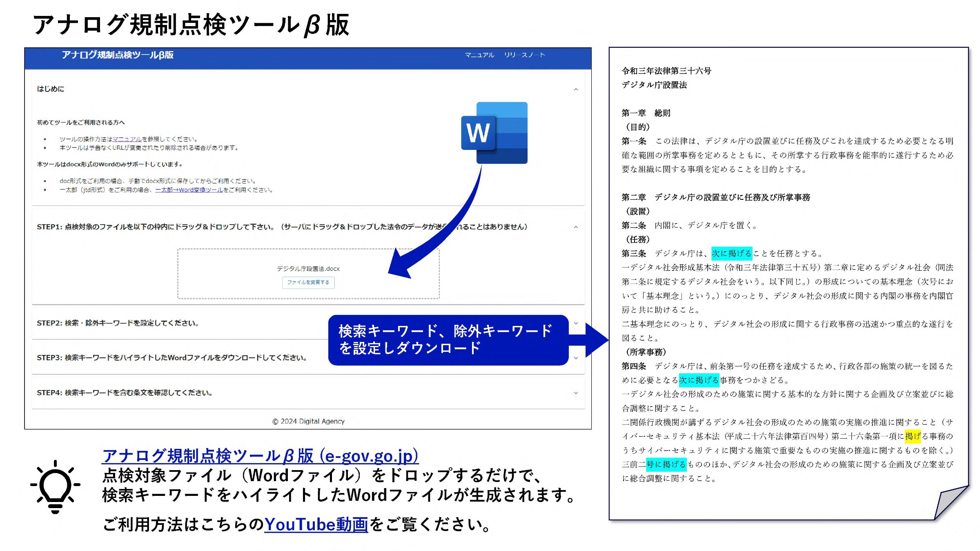Collapse the STEP1 section chevron
This screenshot has height=551, width=980.
click(x=576, y=227)
